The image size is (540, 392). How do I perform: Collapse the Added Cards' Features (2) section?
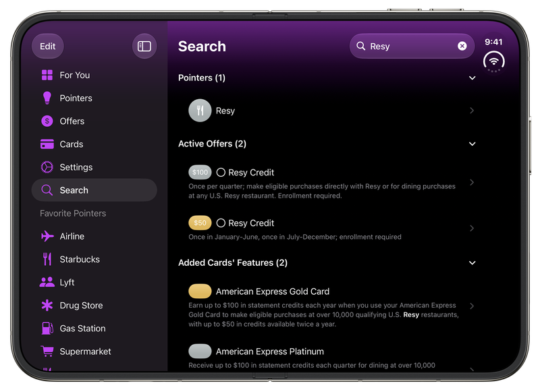click(x=472, y=263)
